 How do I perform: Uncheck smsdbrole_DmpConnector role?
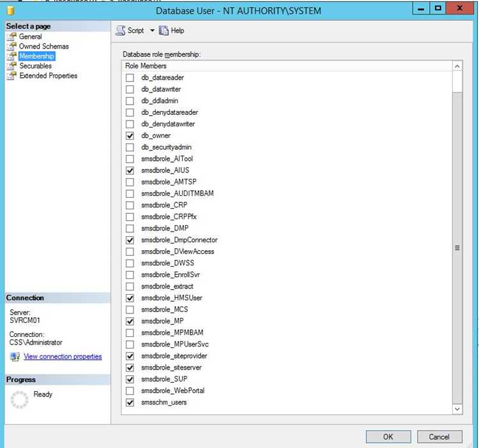pos(130,240)
